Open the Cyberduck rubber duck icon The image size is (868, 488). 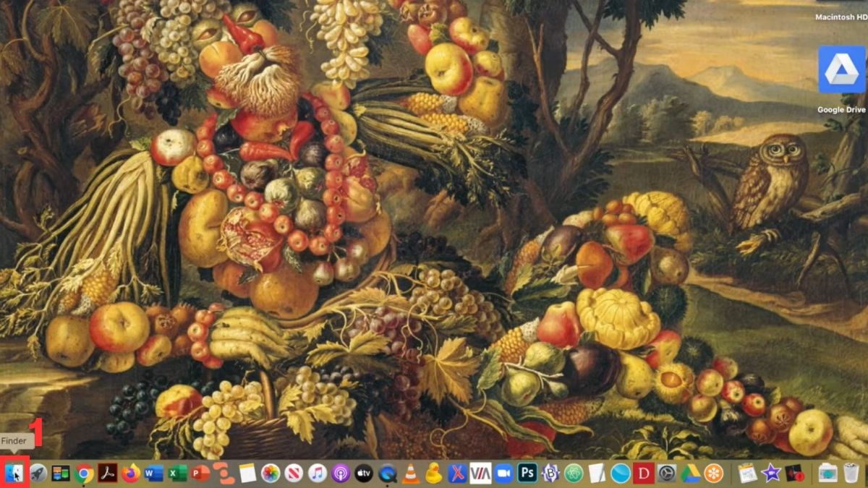[433, 474]
